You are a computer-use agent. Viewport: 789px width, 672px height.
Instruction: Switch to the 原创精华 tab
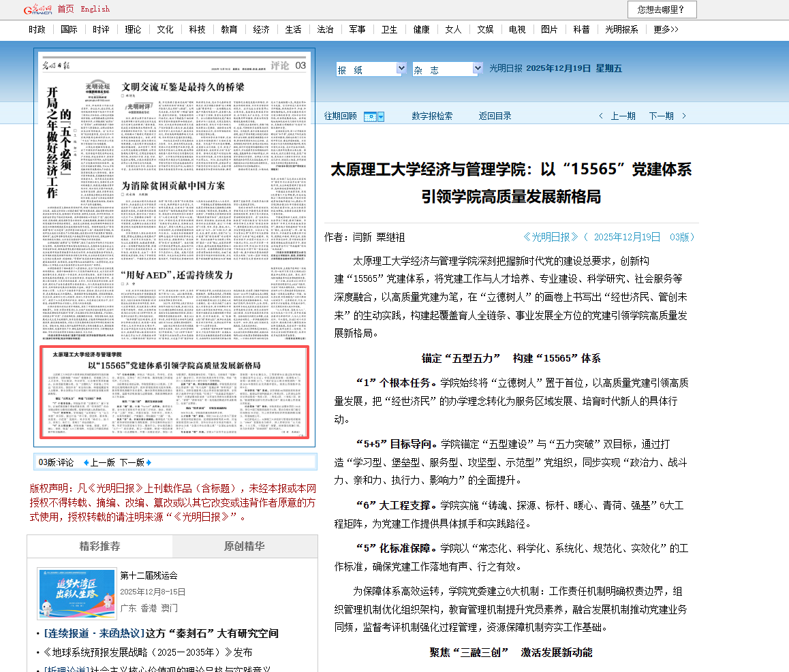point(245,547)
